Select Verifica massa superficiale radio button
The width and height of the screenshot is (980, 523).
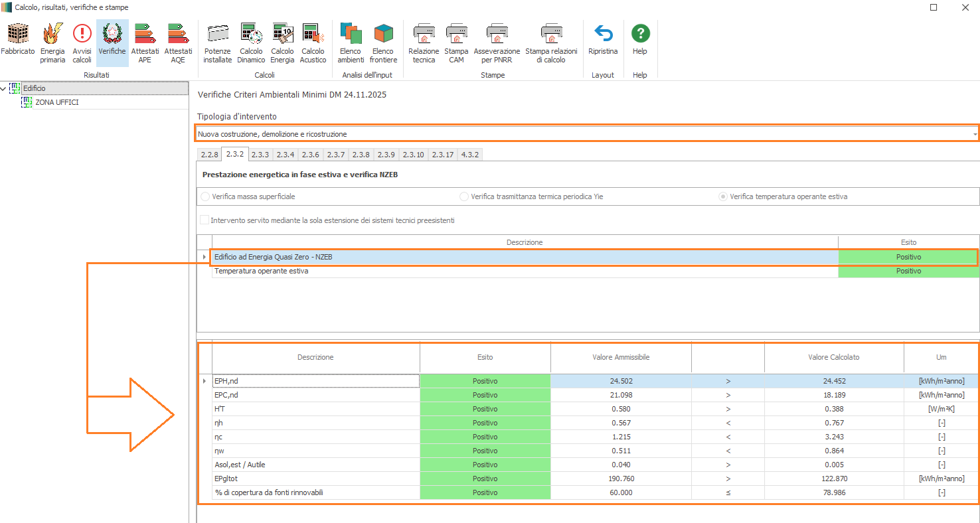click(206, 196)
